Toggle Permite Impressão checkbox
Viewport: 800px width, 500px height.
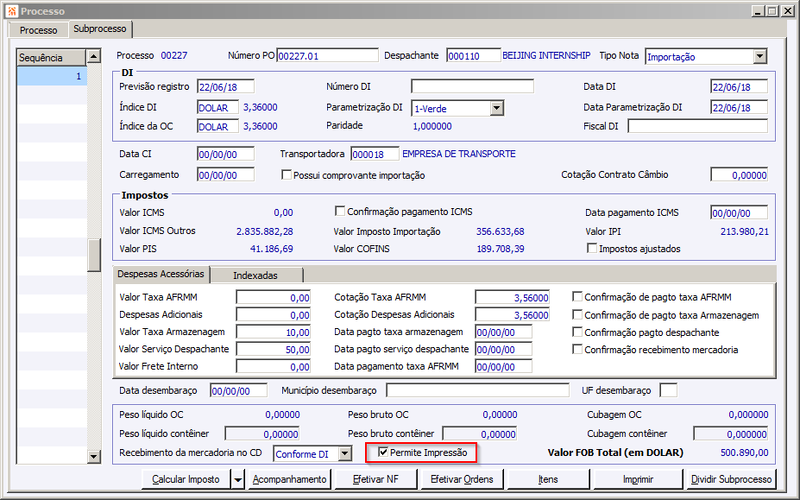[x=383, y=452]
